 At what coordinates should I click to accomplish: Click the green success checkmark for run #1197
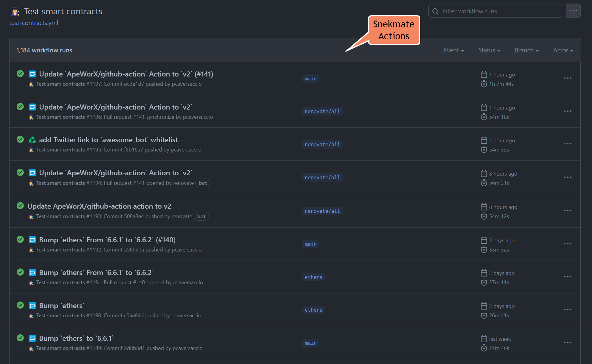pos(20,74)
